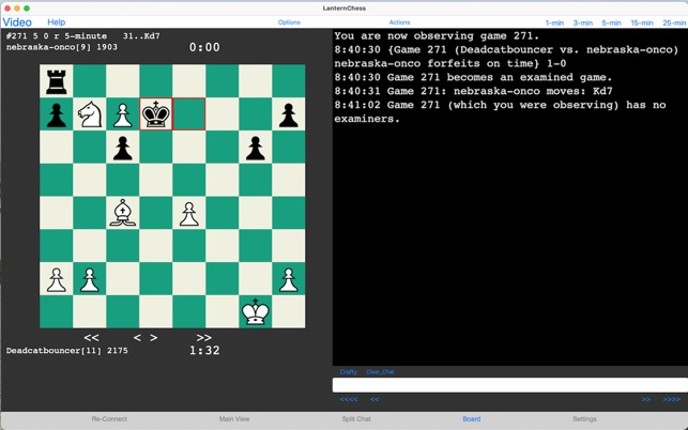Seek a 3-min game
The width and height of the screenshot is (688, 430).
click(x=583, y=23)
